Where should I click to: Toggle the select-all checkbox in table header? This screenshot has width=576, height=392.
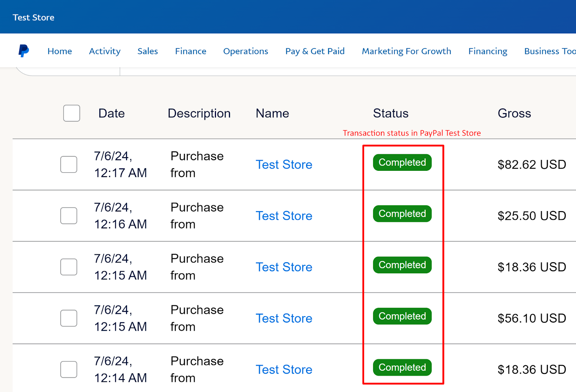(x=72, y=113)
